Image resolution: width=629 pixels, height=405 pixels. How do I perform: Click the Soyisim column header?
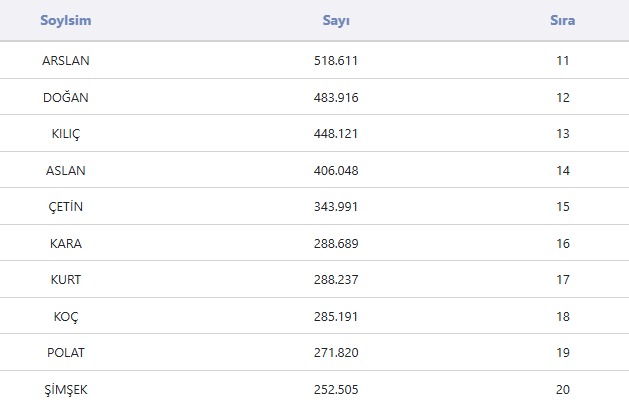point(66,20)
